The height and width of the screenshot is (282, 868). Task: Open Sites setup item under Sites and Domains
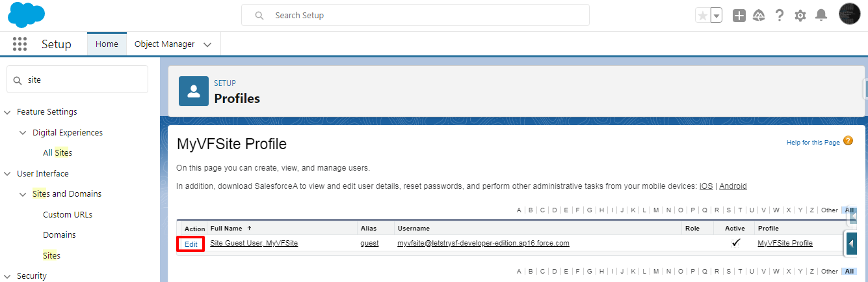point(51,256)
